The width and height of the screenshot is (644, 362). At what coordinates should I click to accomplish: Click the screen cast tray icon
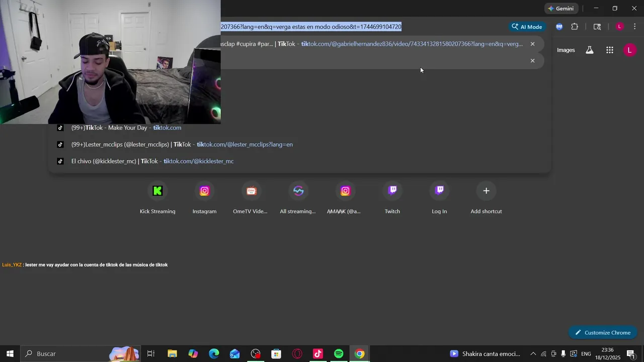574,354
